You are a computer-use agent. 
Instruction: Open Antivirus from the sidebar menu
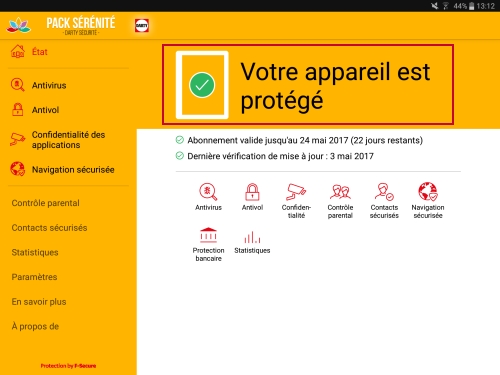[49, 85]
